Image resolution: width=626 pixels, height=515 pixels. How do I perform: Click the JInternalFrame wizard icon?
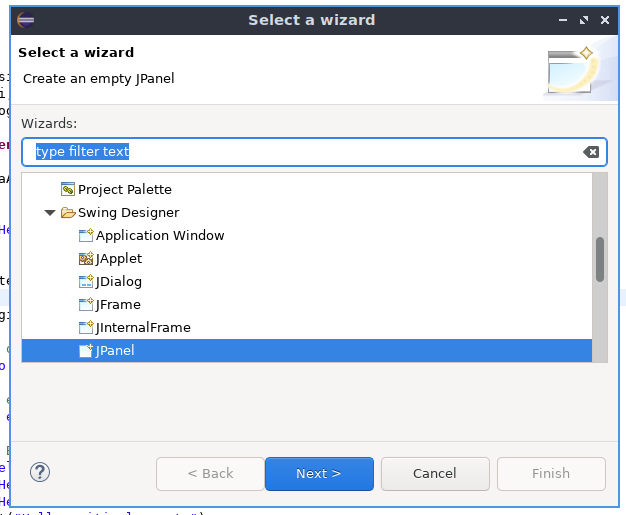[86, 328]
